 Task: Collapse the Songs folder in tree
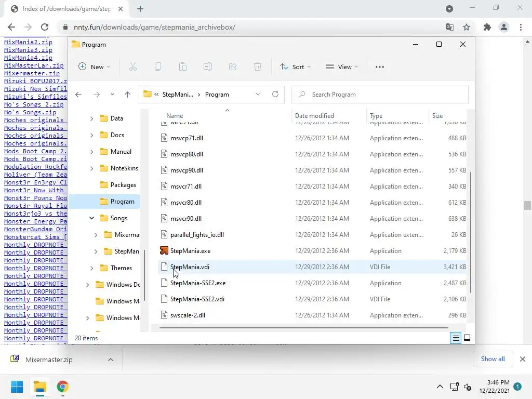pos(91,218)
